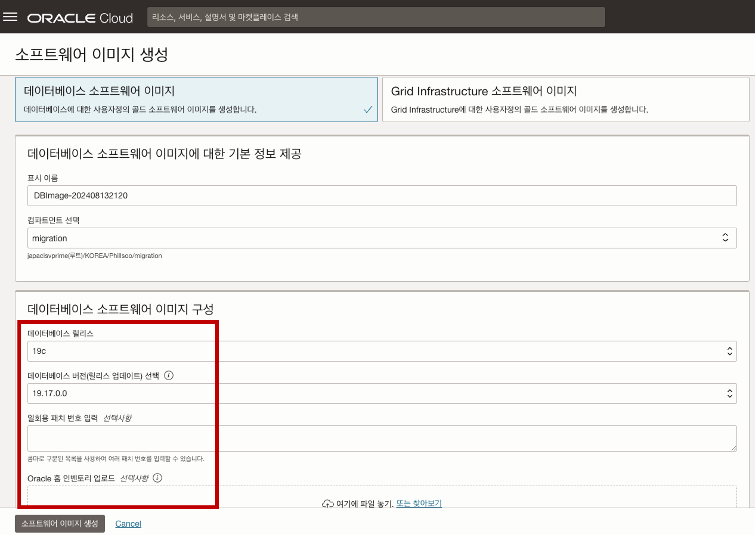Click the Cancel link
The width and height of the screenshot is (756, 535).
click(x=128, y=524)
